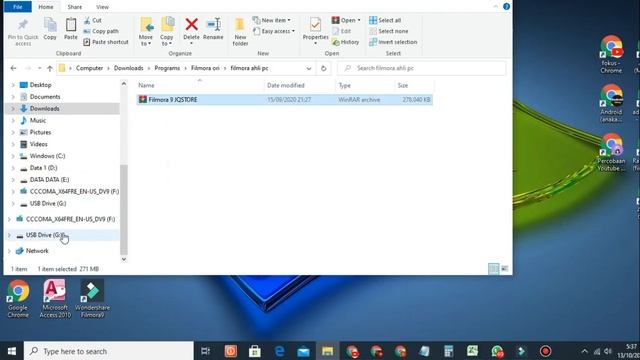
Task: Click the Programs breadcrumb in the address bar
Action: [x=167, y=68]
